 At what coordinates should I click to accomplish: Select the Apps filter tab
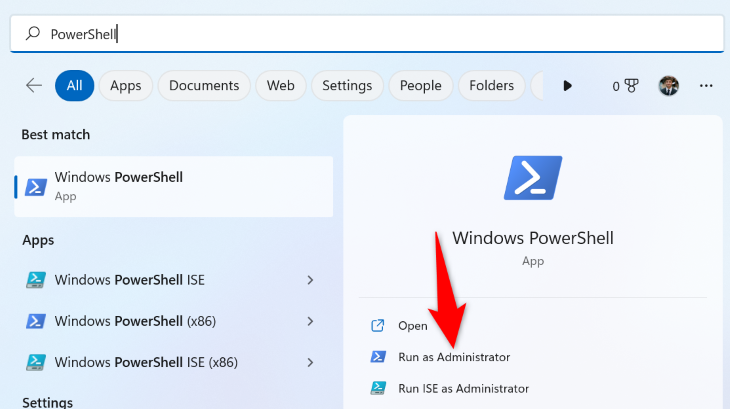(126, 86)
